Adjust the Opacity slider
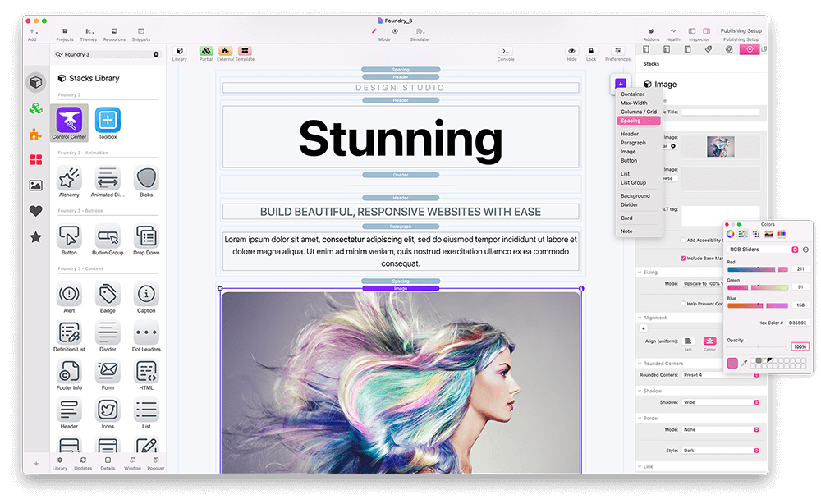This screenshot has height=504, width=821. point(757,346)
